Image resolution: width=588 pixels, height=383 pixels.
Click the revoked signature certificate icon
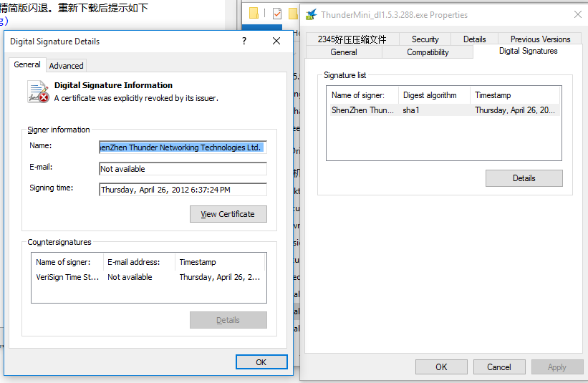pyautogui.click(x=38, y=92)
